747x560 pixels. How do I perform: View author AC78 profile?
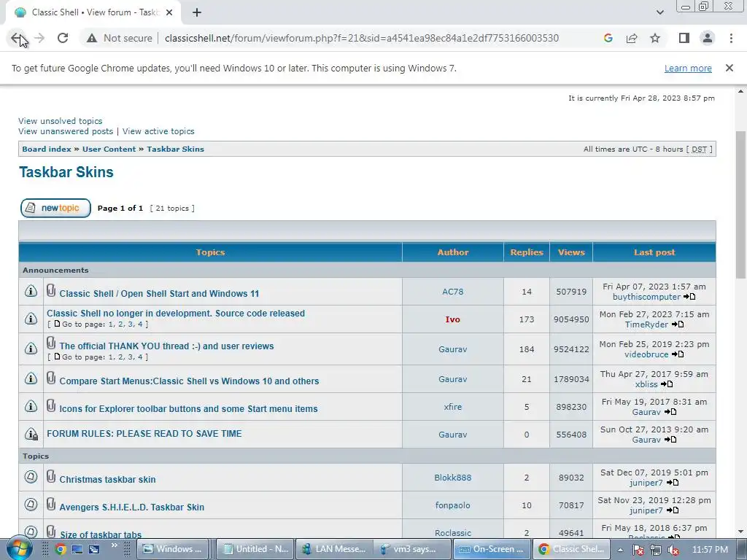452,292
